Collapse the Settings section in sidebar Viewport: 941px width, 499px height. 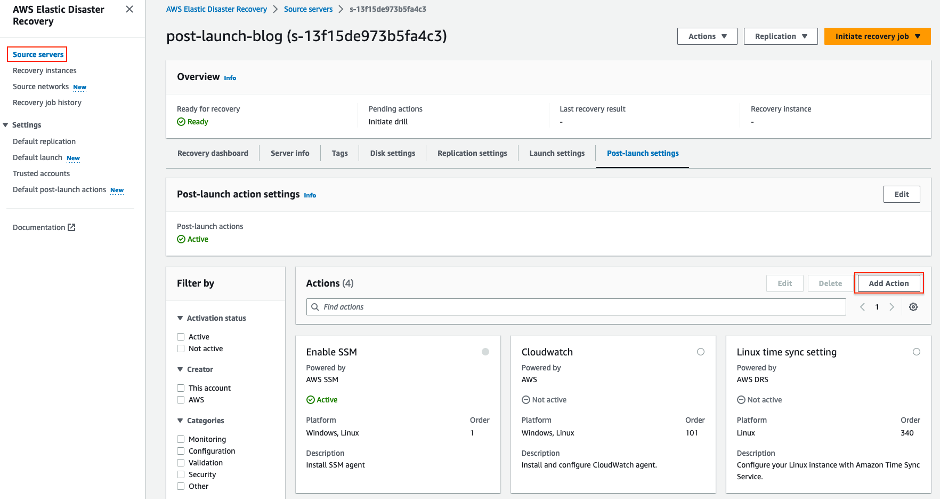[5, 125]
